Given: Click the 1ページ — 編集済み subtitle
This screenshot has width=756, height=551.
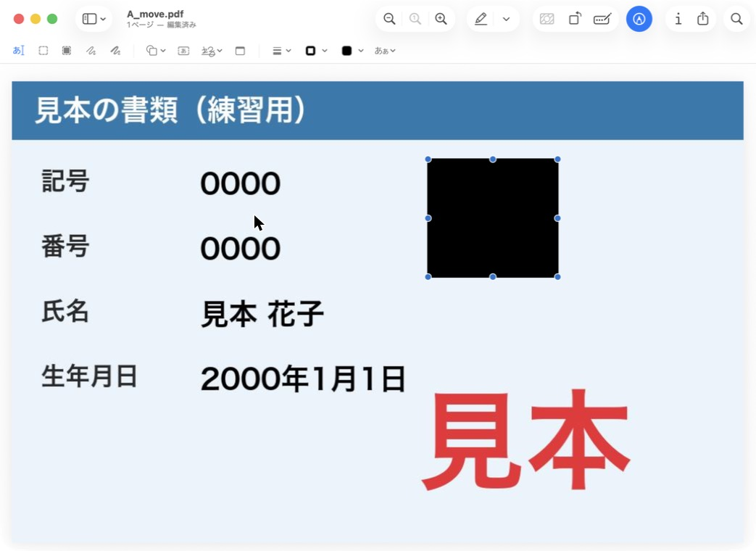Looking at the screenshot, I should click(162, 25).
